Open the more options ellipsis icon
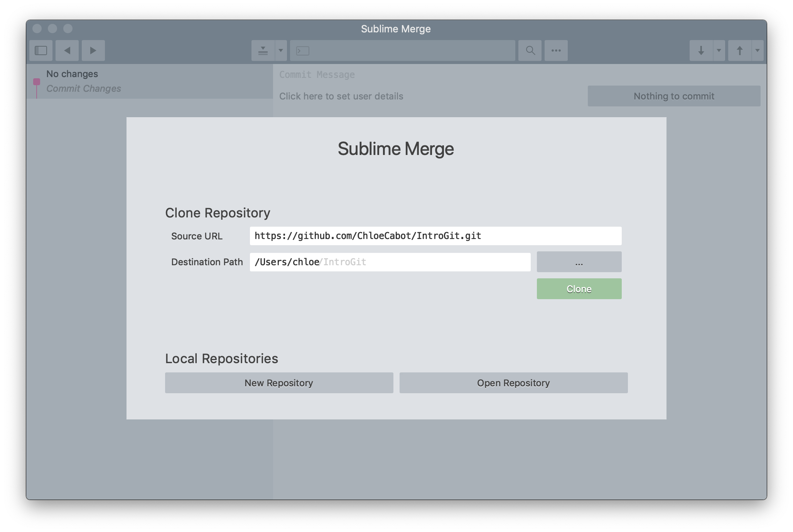Screen dimensions: 793x532 point(556,51)
